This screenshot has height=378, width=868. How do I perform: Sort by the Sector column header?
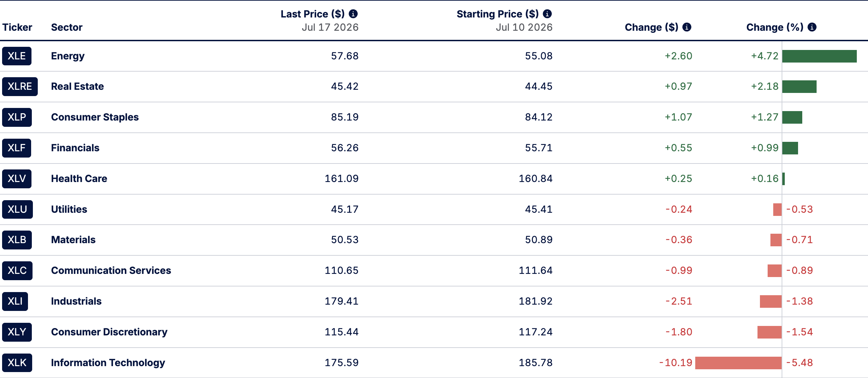[67, 27]
